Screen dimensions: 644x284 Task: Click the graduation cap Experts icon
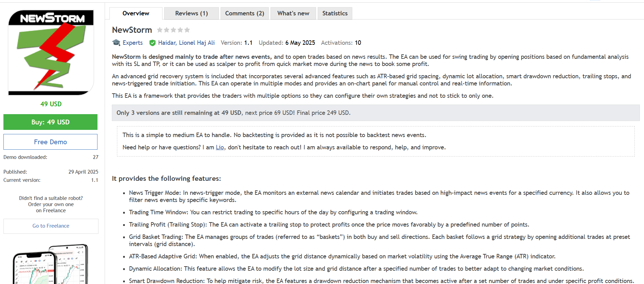coord(116,43)
